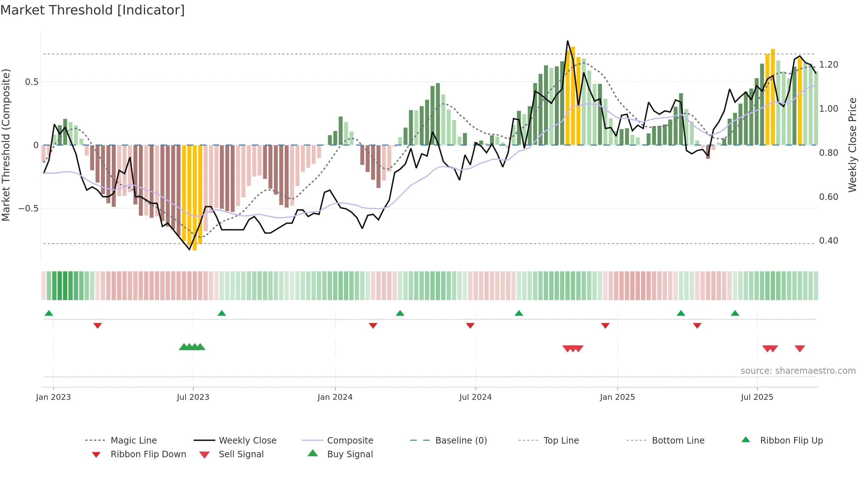Viewport: 868px width, 488px height.
Task: Click the 0.5 left axis tick label
Action: point(31,82)
